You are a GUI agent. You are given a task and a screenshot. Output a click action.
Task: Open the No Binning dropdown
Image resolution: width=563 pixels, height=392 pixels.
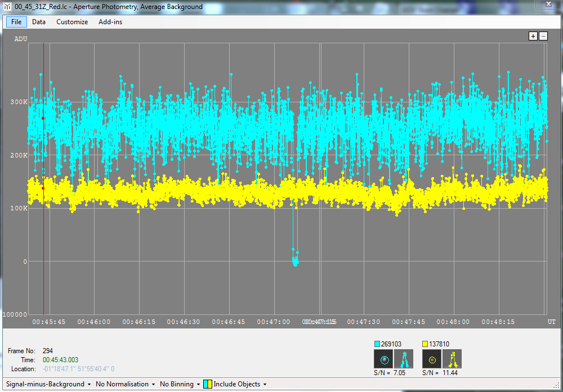point(180,384)
